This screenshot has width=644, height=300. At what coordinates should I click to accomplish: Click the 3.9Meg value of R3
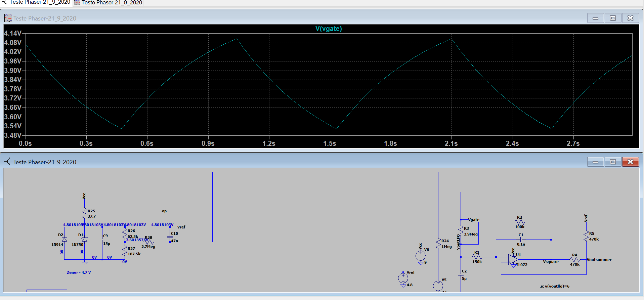[x=471, y=234]
